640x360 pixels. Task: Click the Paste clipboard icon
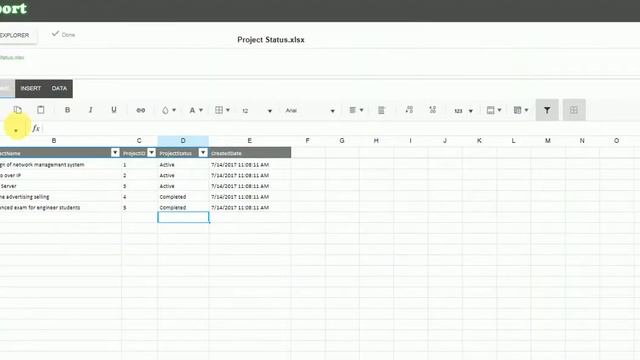(x=40, y=110)
